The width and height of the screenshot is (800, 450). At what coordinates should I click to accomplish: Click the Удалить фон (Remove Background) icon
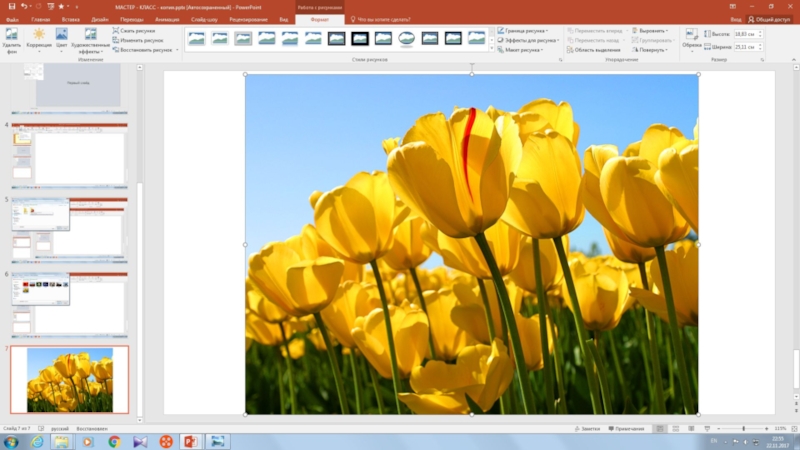point(11,38)
